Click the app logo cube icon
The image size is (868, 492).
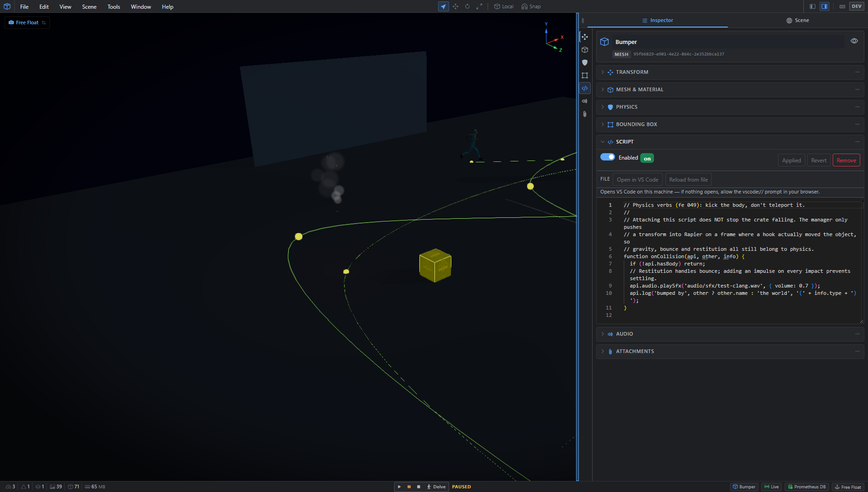(7, 6)
